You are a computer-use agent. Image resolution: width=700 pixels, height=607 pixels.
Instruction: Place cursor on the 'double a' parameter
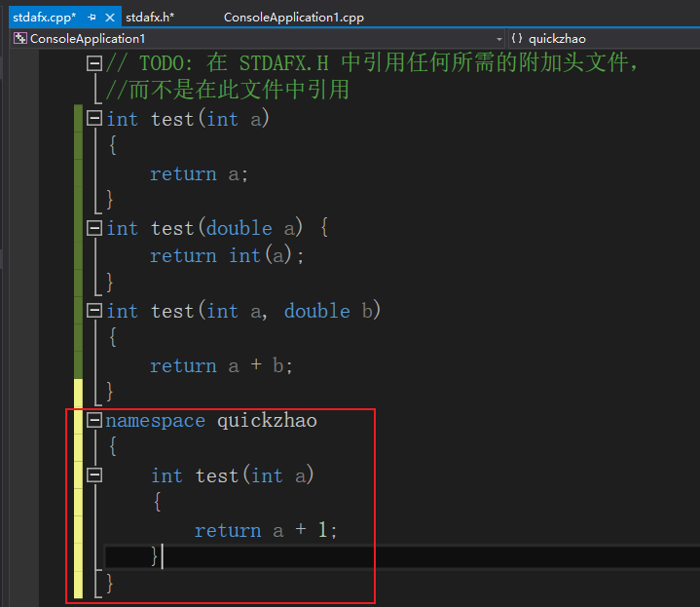point(250,228)
